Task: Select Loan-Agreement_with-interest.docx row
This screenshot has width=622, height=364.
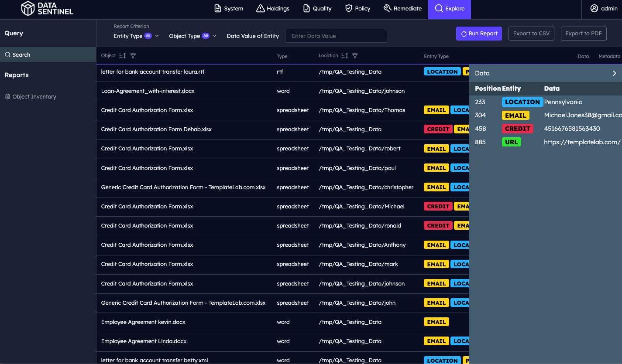Action: click(x=282, y=91)
